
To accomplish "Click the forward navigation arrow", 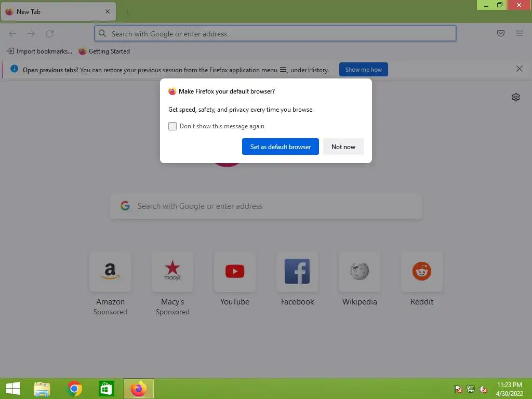I will pyautogui.click(x=31, y=34).
